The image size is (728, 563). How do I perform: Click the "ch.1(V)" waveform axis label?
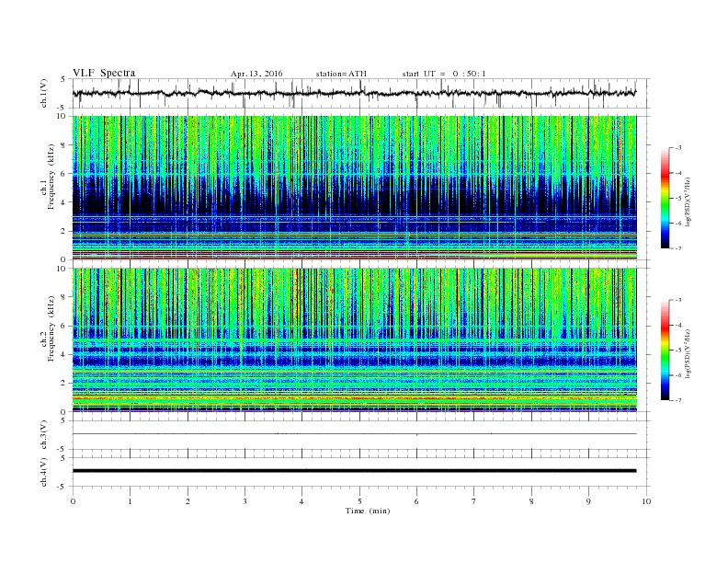[44, 93]
